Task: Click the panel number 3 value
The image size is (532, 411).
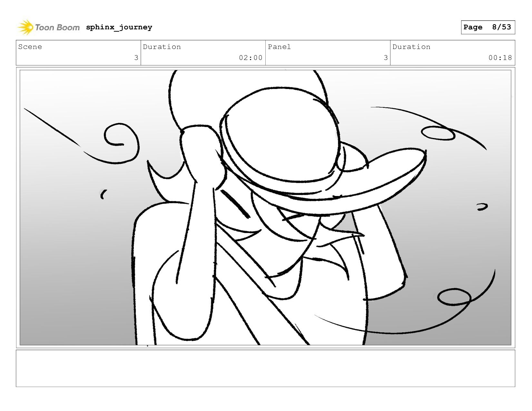Action: tap(386, 58)
